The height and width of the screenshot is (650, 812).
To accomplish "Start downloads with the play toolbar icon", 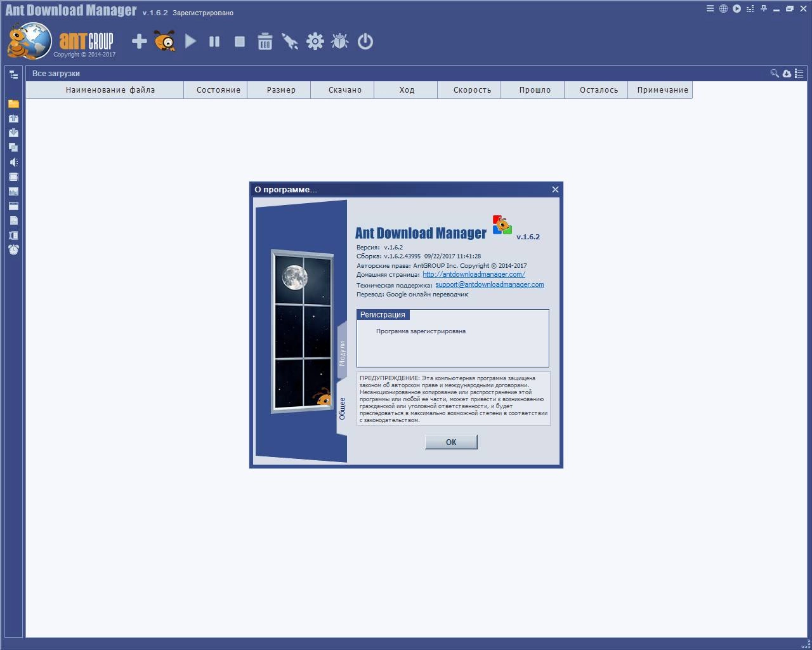I will [x=190, y=41].
